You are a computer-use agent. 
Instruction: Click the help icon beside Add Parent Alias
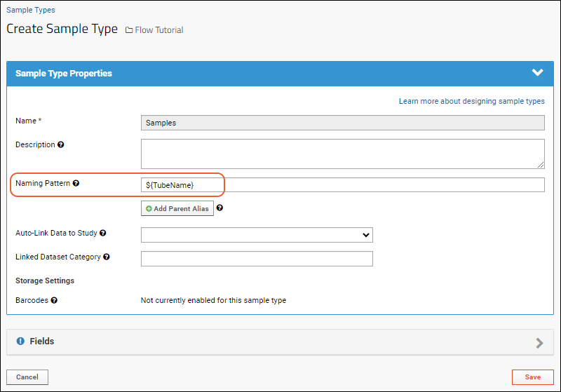click(x=219, y=208)
